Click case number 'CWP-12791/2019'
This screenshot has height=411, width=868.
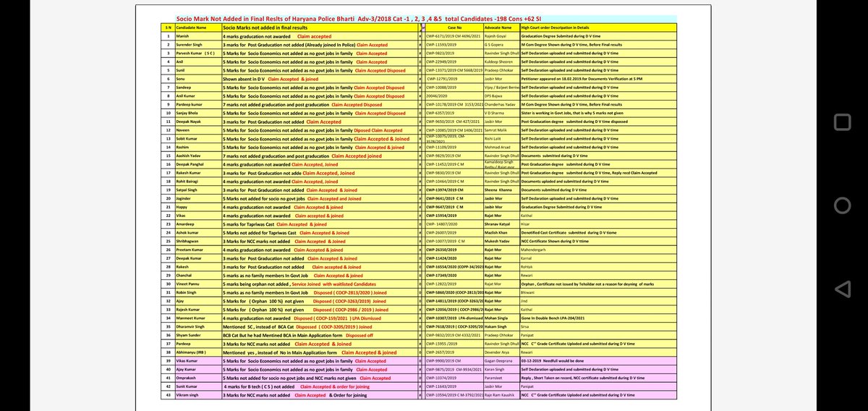tap(443, 79)
